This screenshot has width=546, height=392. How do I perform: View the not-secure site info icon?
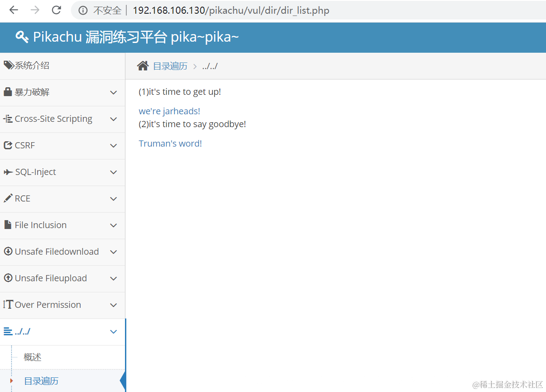point(83,11)
